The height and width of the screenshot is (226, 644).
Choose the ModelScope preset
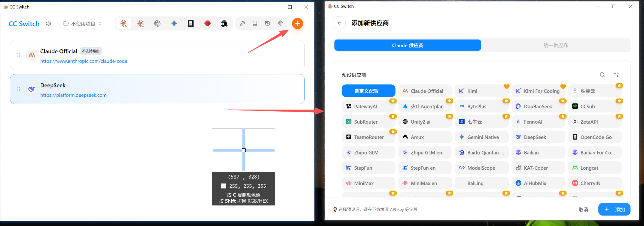point(482,168)
